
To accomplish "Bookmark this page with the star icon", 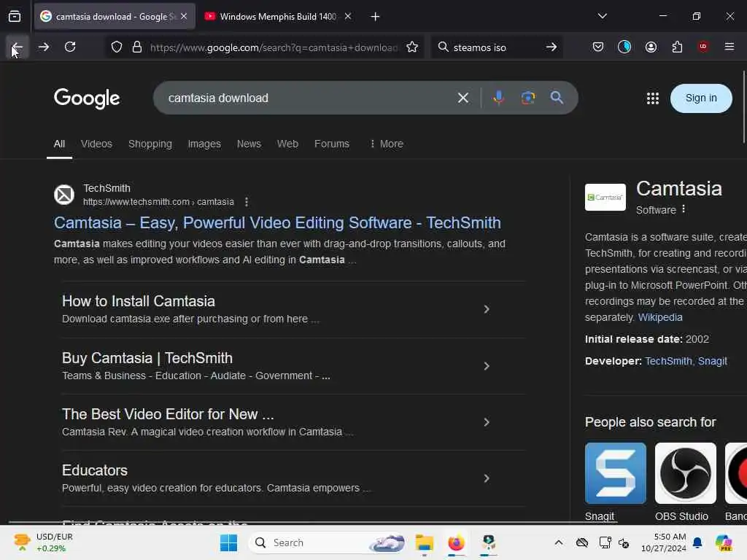I will [x=412, y=47].
